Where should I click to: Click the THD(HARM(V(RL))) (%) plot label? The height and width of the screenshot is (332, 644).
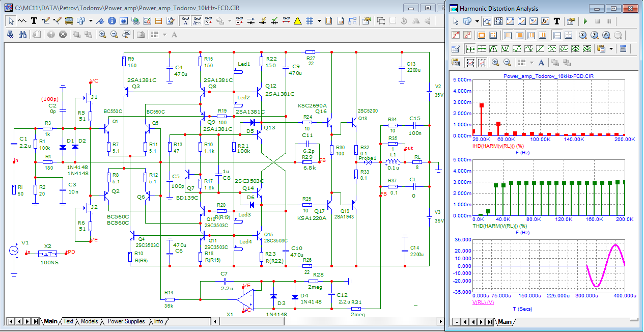(499, 226)
